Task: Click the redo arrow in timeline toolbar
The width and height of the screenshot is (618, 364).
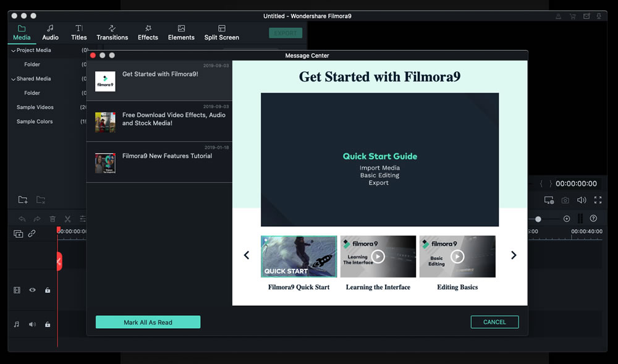Action: point(37,219)
